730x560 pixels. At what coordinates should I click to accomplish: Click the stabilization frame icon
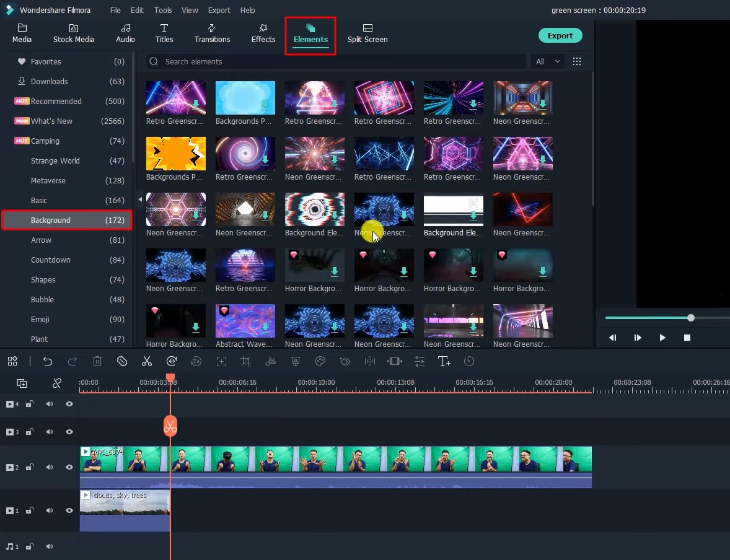pyautogui.click(x=395, y=361)
